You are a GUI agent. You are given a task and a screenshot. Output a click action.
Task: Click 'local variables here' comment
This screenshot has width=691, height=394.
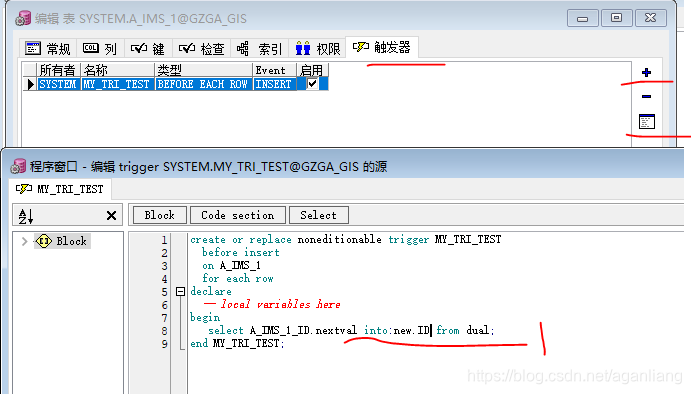pos(280,304)
